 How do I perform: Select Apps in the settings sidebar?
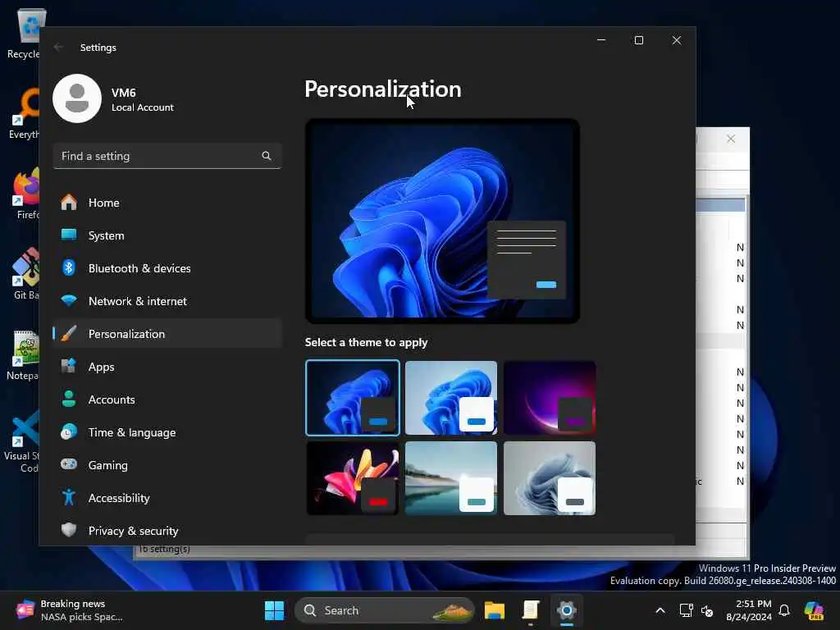click(167, 367)
